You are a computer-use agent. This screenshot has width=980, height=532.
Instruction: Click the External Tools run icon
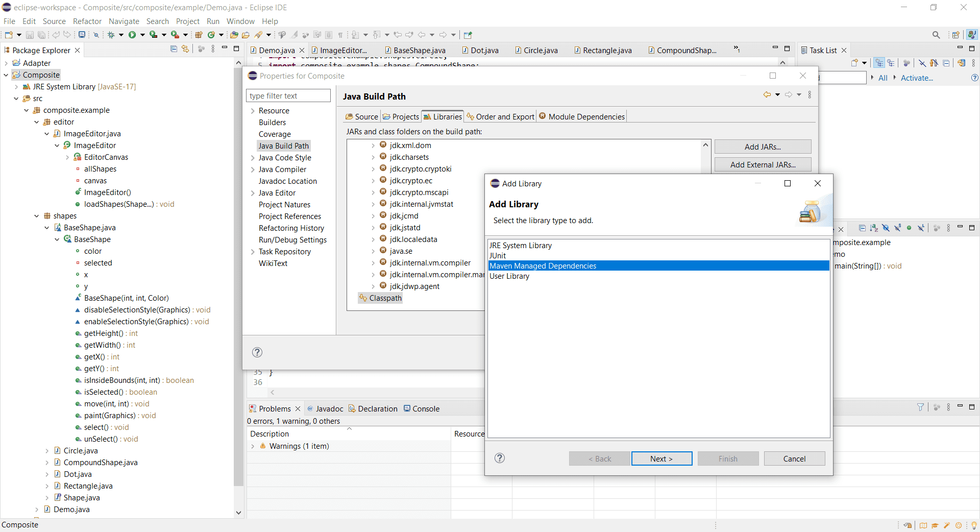tap(175, 35)
